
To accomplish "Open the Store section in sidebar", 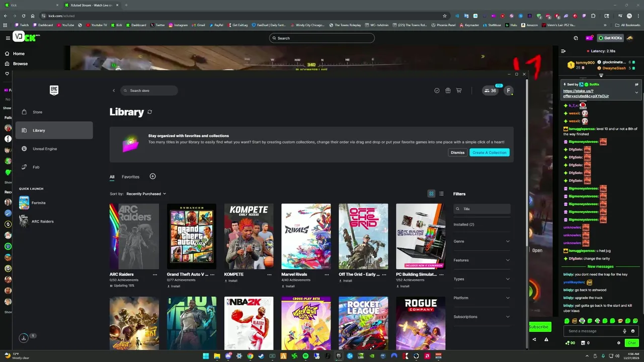I will [x=54, y=112].
